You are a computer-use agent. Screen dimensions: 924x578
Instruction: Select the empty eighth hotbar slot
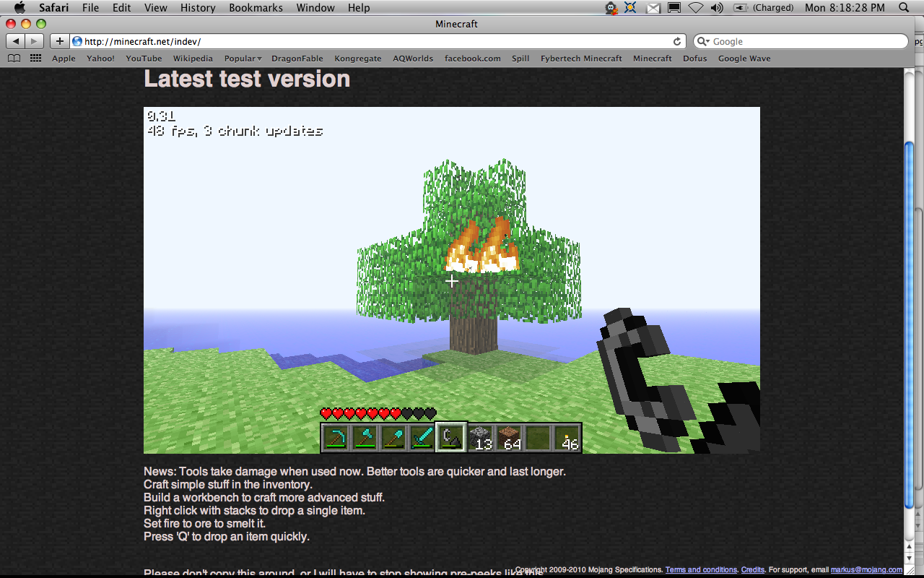[x=538, y=437]
